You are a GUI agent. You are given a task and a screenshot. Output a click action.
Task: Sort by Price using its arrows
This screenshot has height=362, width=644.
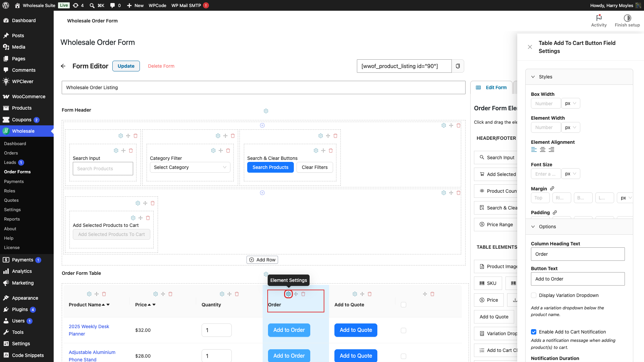pyautogui.click(x=152, y=305)
